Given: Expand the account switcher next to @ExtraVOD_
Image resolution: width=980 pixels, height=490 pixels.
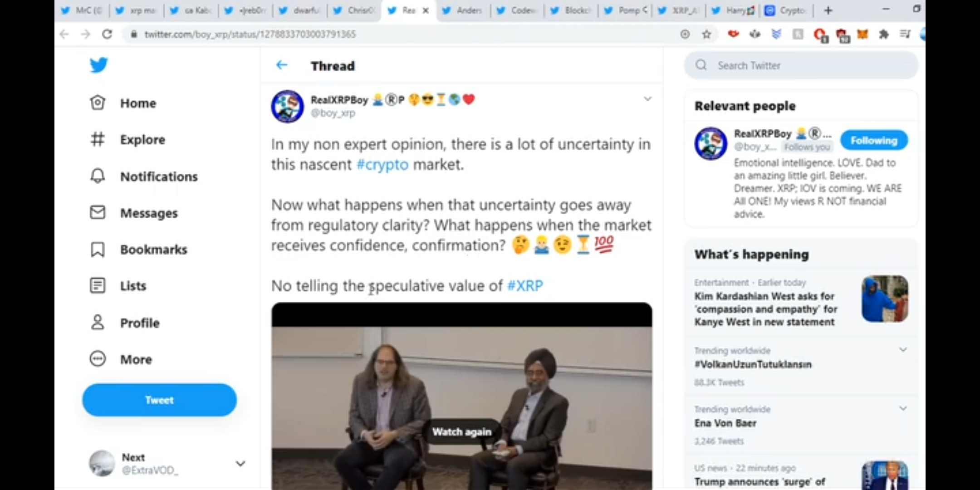Looking at the screenshot, I should [240, 464].
